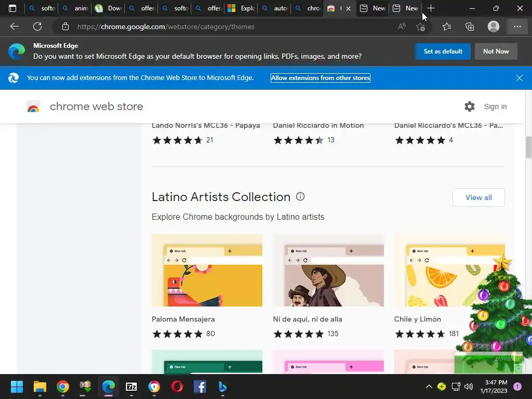The width and height of the screenshot is (532, 399).
Task: Click Chile y Limón theme title
Action: click(418, 320)
